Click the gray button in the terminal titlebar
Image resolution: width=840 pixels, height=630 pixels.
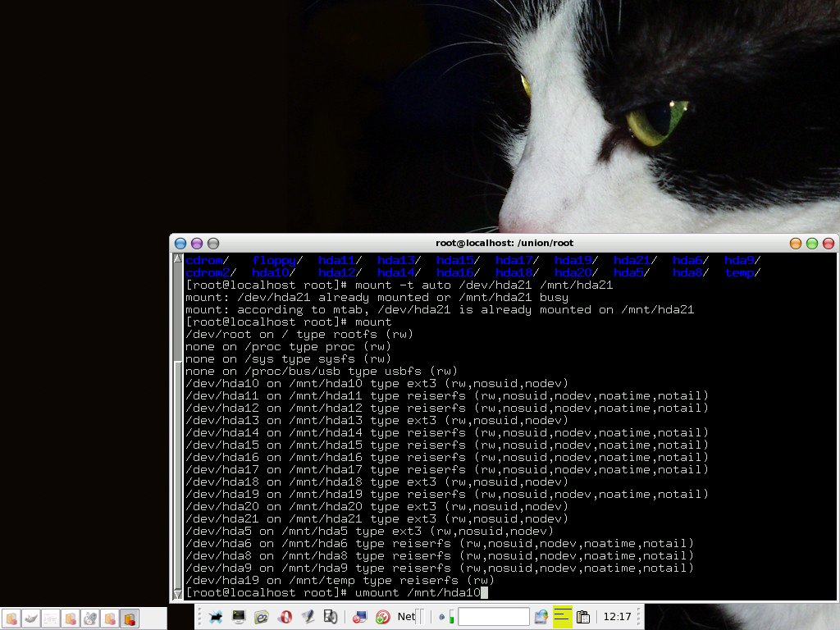[213, 243]
